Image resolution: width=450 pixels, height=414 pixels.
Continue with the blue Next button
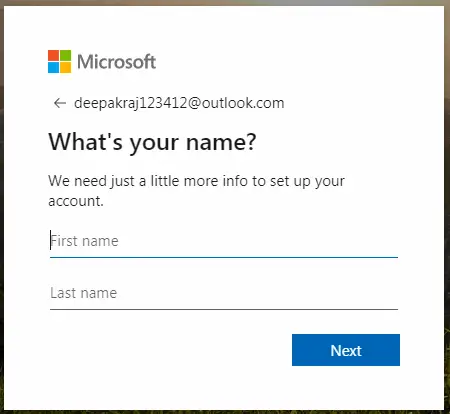[346, 350]
